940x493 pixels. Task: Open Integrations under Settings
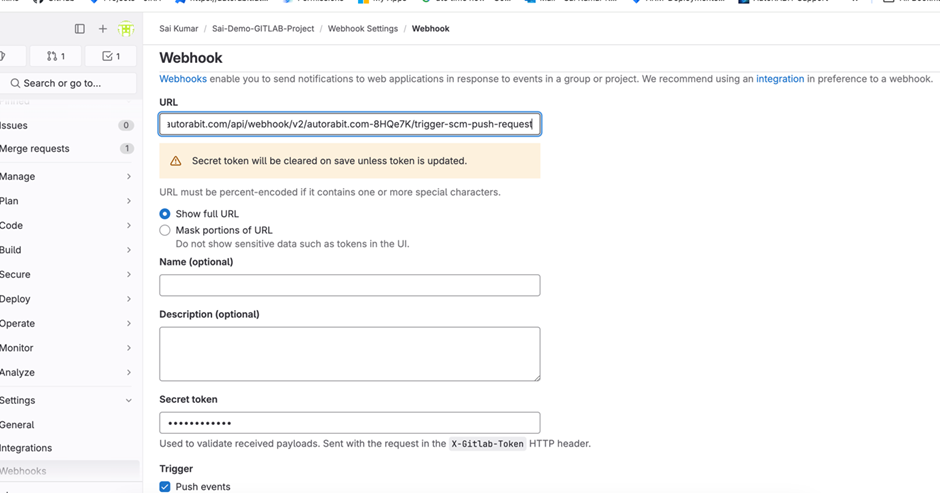tap(26, 448)
